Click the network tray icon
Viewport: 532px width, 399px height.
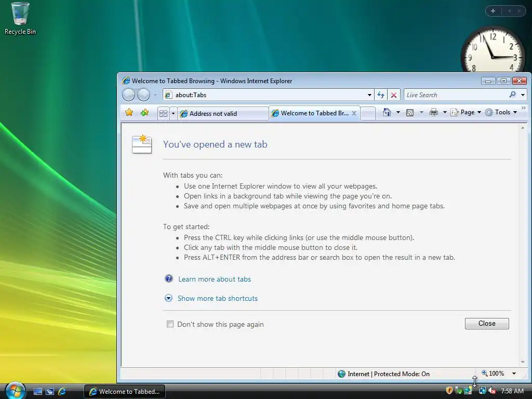click(482, 391)
